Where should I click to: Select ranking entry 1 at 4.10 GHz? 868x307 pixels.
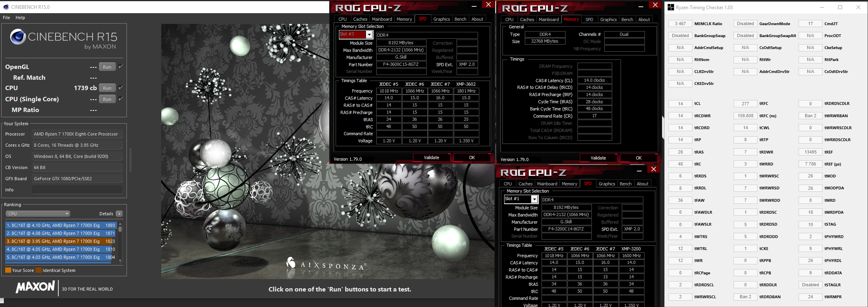(61, 225)
